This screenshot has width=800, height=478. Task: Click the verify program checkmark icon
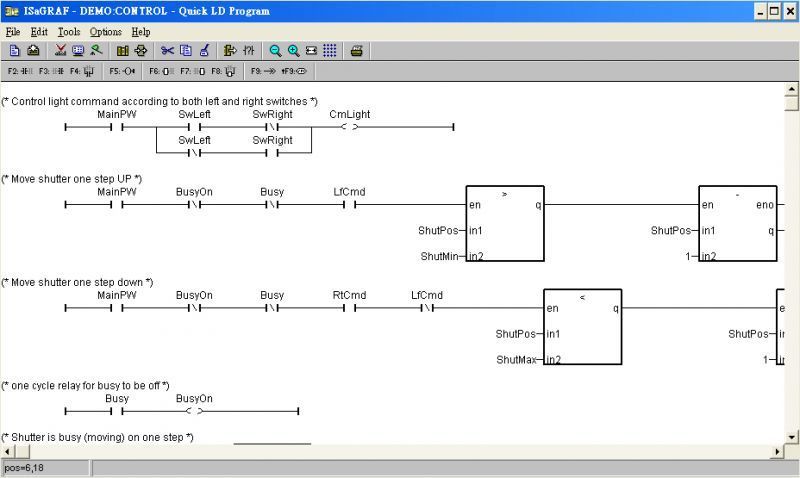point(60,51)
